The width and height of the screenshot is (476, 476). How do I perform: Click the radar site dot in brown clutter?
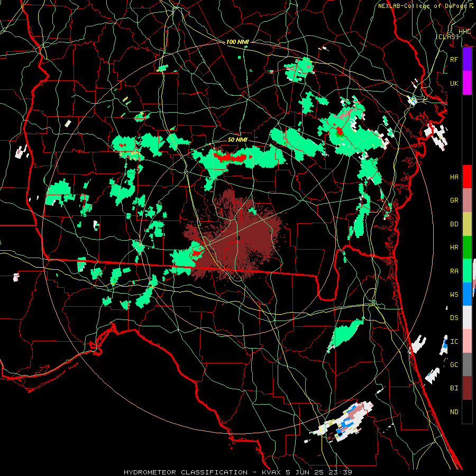239,237
